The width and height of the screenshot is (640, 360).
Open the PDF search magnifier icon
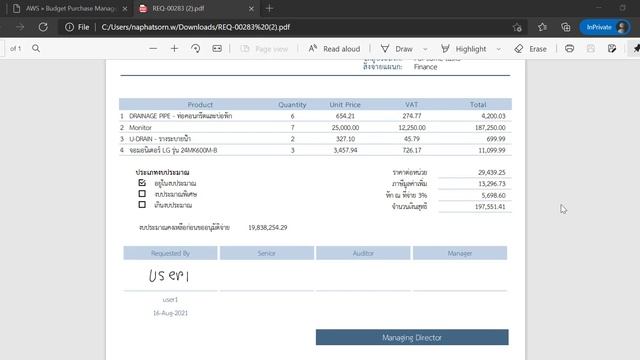(36, 49)
